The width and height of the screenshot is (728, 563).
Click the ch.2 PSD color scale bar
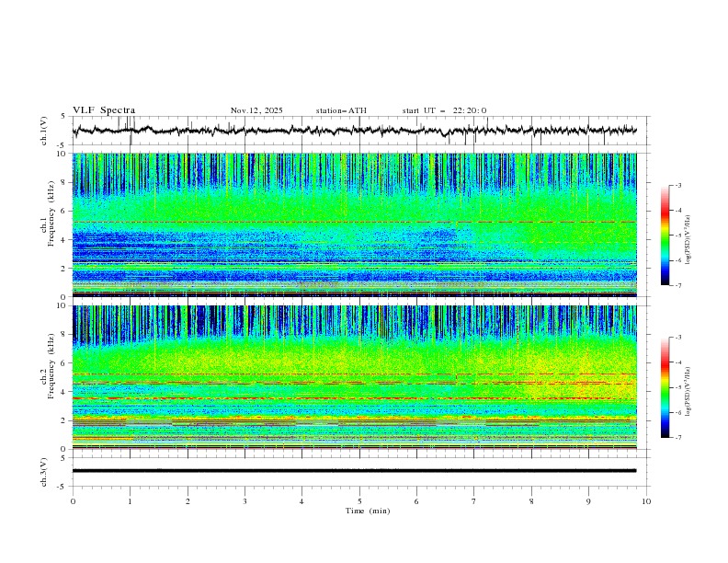point(665,387)
